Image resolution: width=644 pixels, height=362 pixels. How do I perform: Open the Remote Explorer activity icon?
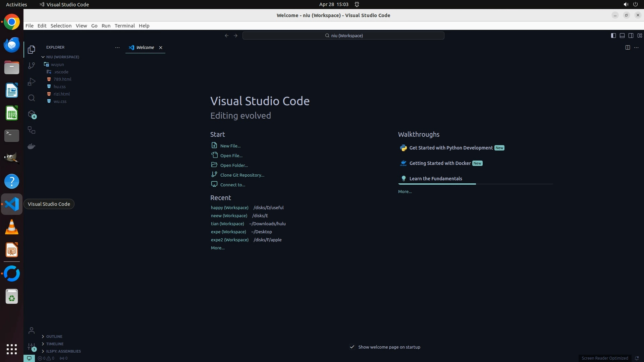click(32, 130)
